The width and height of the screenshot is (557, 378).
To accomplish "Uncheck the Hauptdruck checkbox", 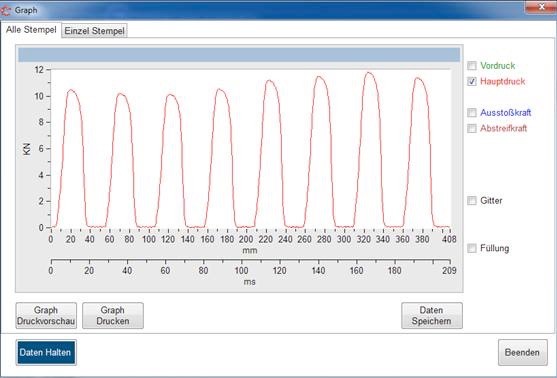I will coord(472,81).
